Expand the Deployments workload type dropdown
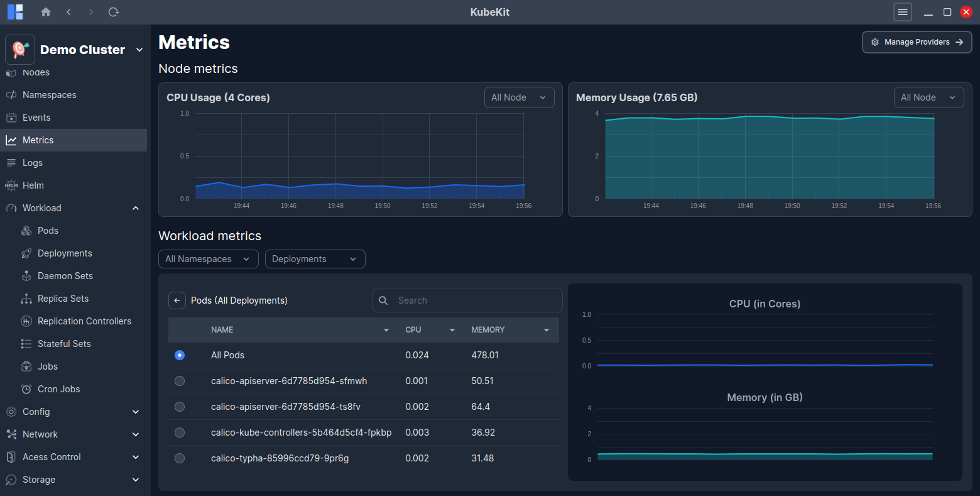 315,258
